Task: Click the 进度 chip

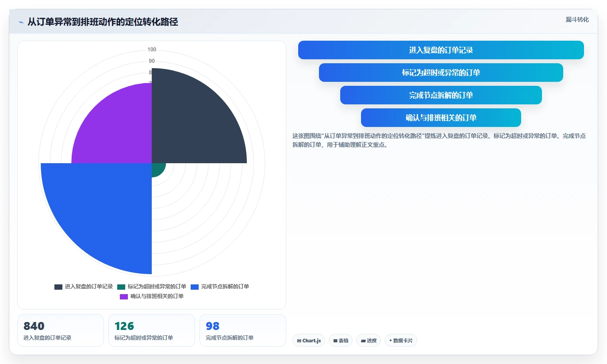Action: (x=369, y=341)
